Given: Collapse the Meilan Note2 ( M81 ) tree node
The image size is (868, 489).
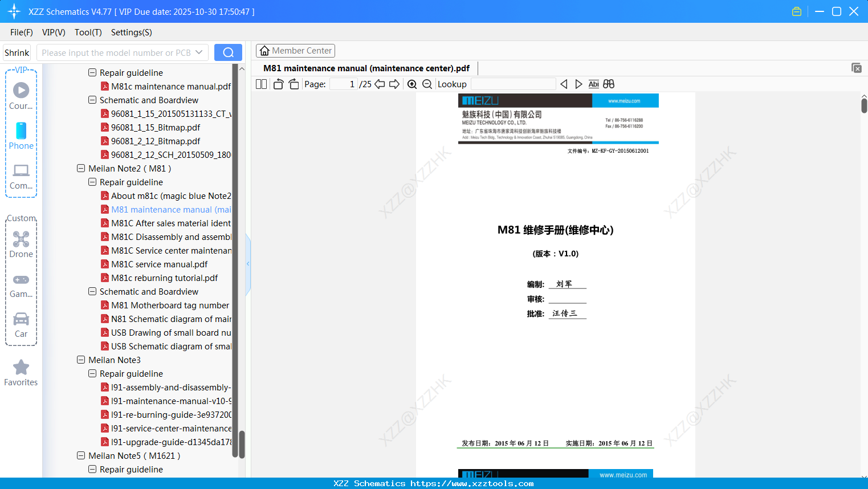Looking at the screenshot, I should (x=81, y=168).
